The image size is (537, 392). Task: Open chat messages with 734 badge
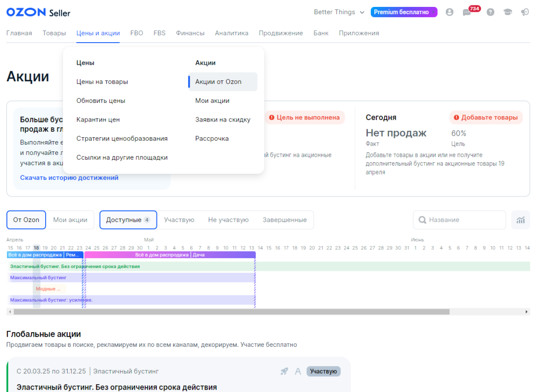[467, 12]
